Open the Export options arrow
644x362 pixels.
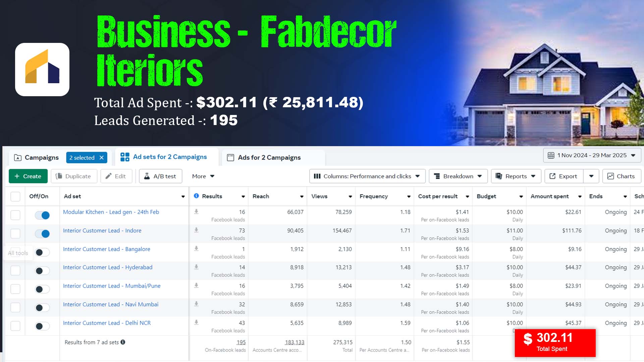[591, 176]
